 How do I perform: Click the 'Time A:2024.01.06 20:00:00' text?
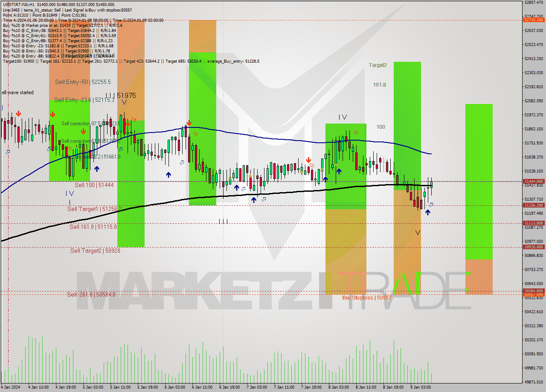(28, 20)
